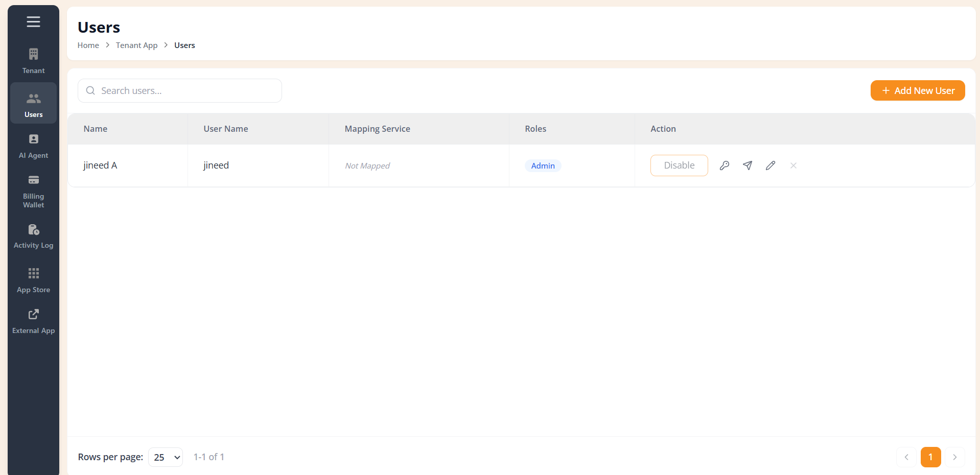Open Billing Wallet from sidebar
The image size is (980, 475).
click(x=33, y=192)
